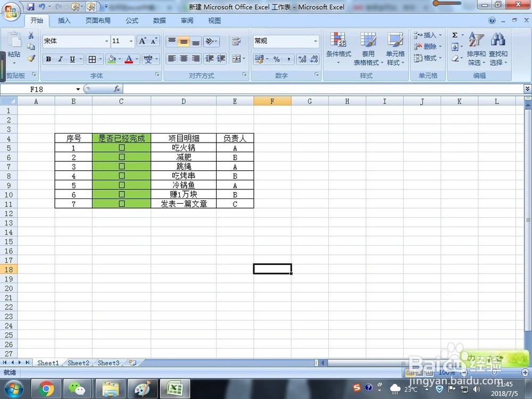Tick the checkbox for 减肥 row

point(122,157)
